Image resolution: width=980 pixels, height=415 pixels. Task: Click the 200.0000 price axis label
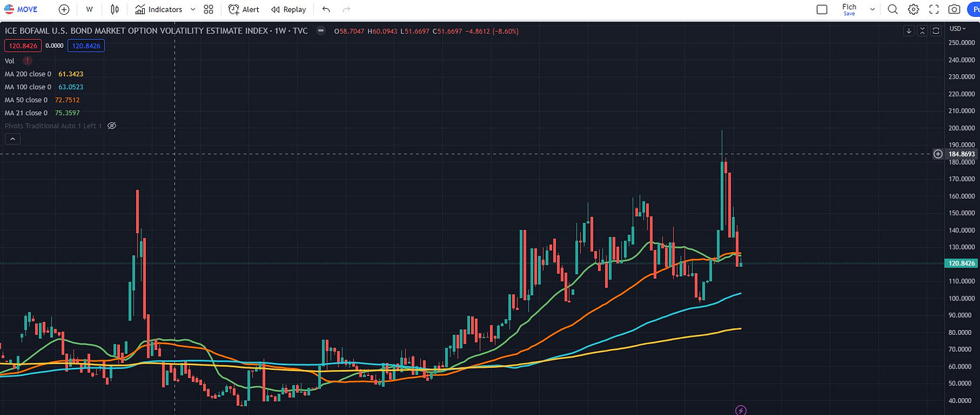[961, 127]
